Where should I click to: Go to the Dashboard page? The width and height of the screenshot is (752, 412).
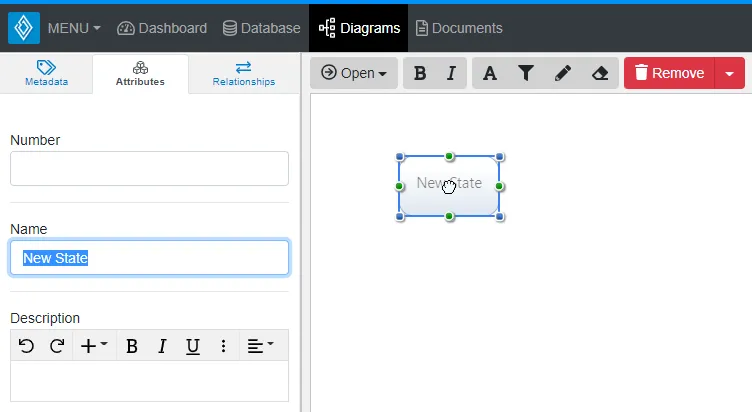tap(162, 28)
